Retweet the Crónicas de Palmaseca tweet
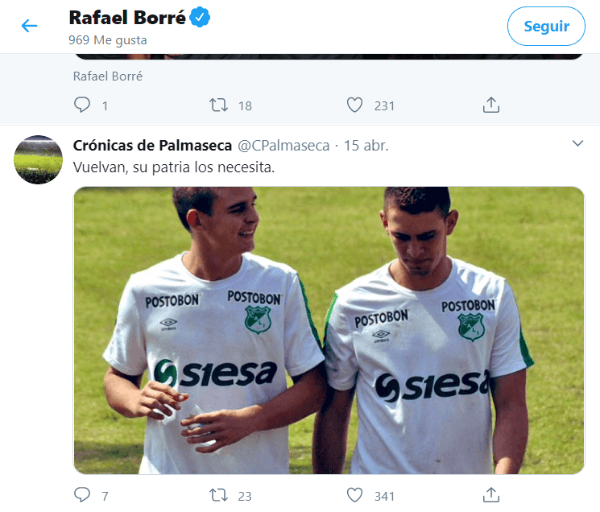 (x=218, y=494)
